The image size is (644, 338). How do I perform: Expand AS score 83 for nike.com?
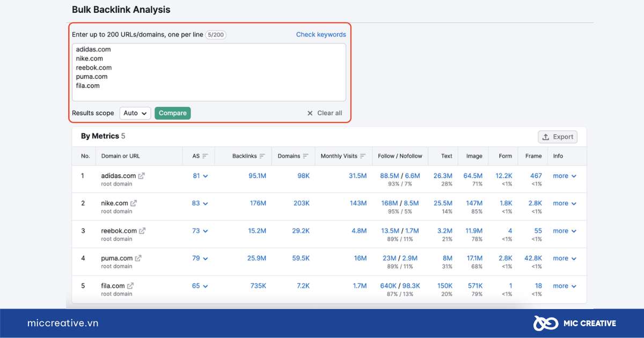[x=200, y=203]
